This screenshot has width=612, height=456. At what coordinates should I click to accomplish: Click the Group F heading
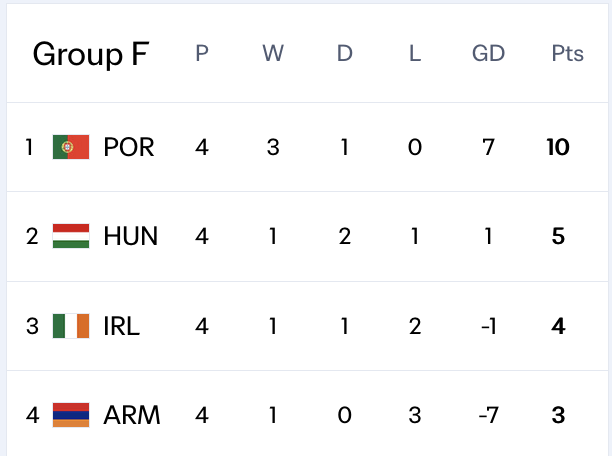tap(91, 54)
